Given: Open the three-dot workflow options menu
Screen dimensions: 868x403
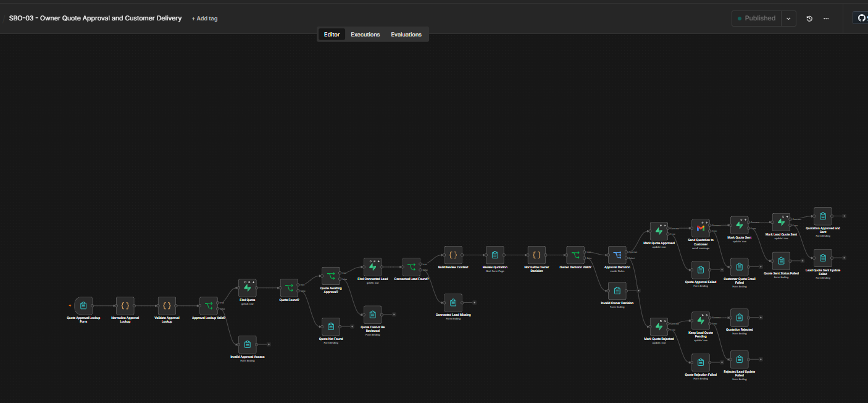Looking at the screenshot, I should (826, 19).
